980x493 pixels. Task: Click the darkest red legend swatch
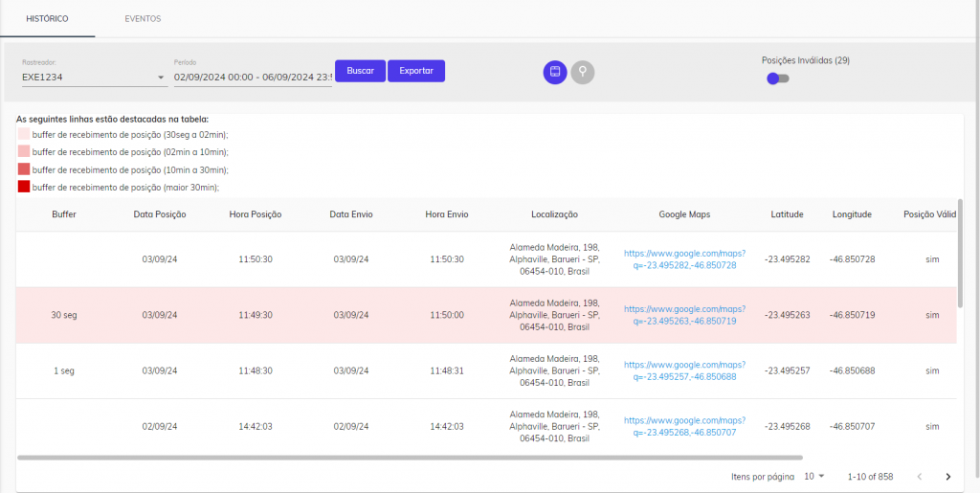24,187
